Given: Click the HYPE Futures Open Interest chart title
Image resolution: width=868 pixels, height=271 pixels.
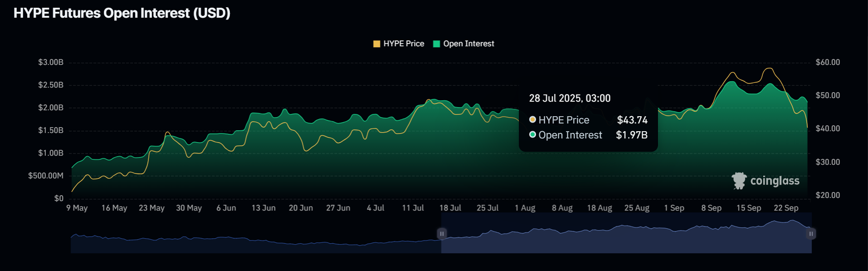Looking at the screenshot, I should coord(122,13).
